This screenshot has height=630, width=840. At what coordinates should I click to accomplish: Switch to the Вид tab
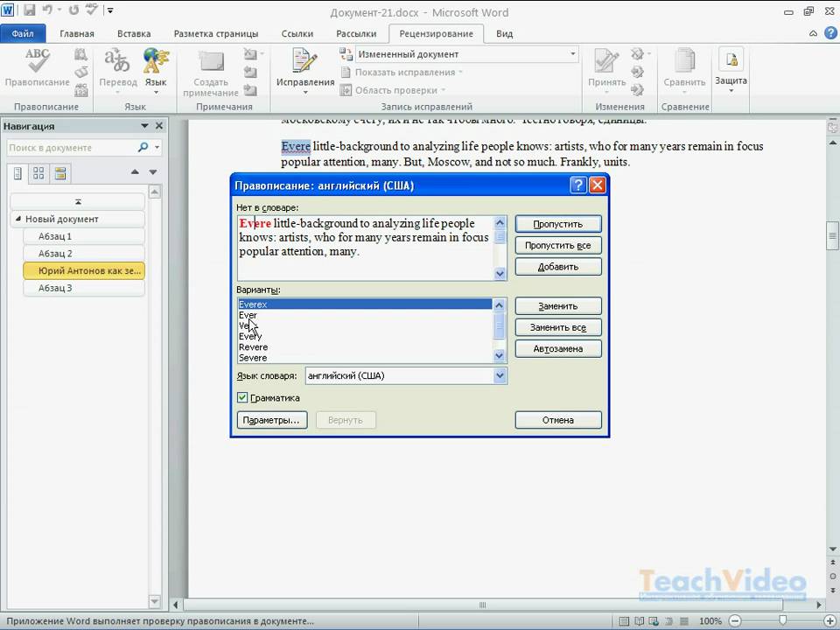[x=505, y=33]
